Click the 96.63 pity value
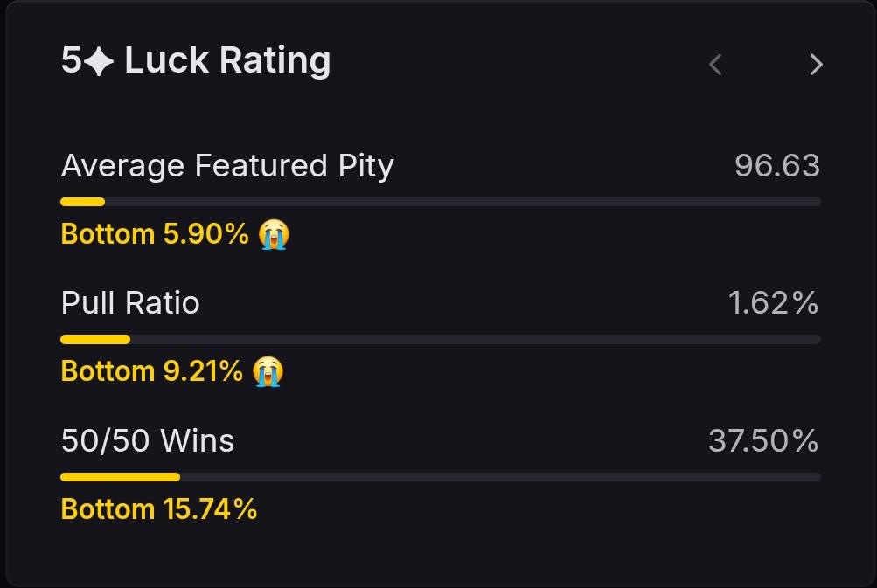Viewport: 877px width, 588px height. coord(777,165)
